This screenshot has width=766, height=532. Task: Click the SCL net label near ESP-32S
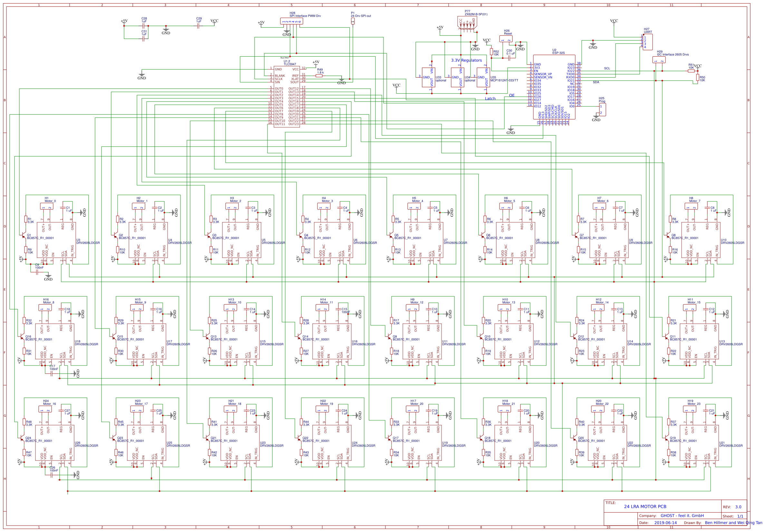[x=607, y=68]
